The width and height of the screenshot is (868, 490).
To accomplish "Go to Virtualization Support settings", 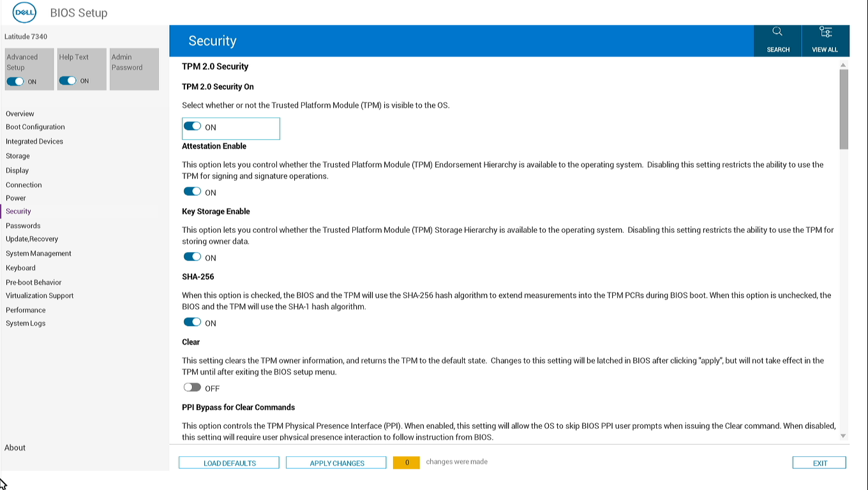I will tap(39, 295).
